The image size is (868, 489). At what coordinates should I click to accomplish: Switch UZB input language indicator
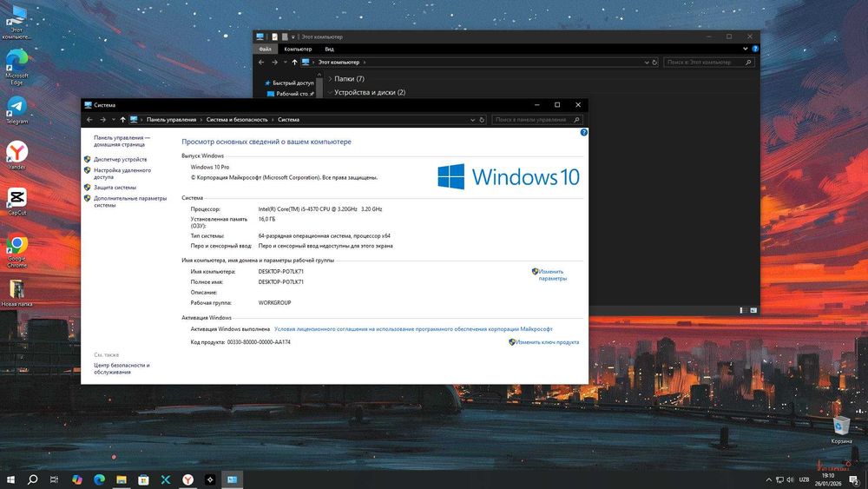pos(805,479)
